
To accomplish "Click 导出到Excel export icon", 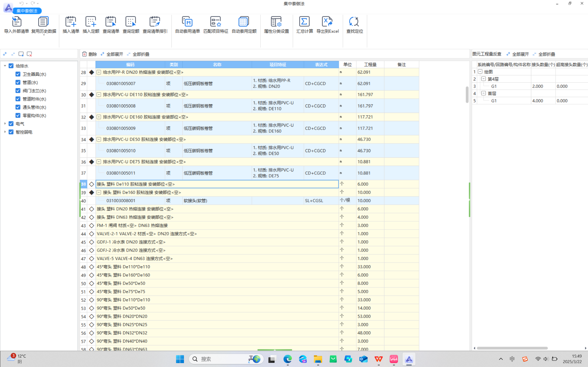I will [327, 21].
